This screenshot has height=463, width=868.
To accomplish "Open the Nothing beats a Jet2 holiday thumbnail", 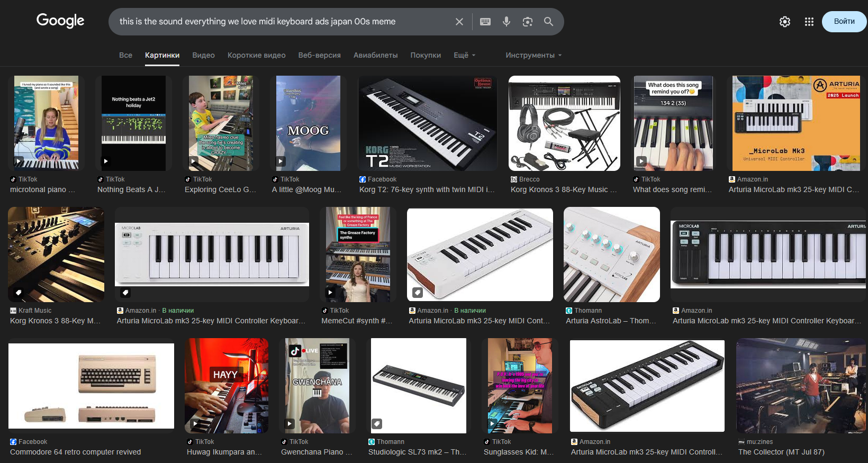I will point(133,123).
